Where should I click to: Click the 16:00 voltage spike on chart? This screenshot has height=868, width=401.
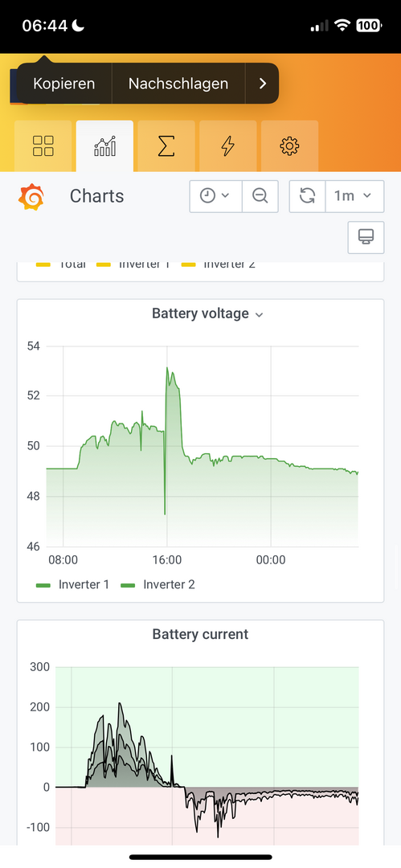click(x=167, y=369)
